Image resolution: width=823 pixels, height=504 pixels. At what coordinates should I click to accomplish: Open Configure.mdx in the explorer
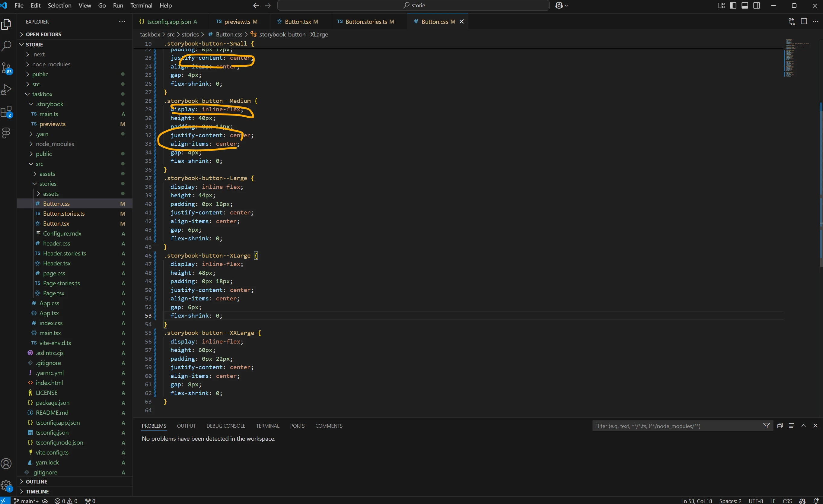pos(75,233)
